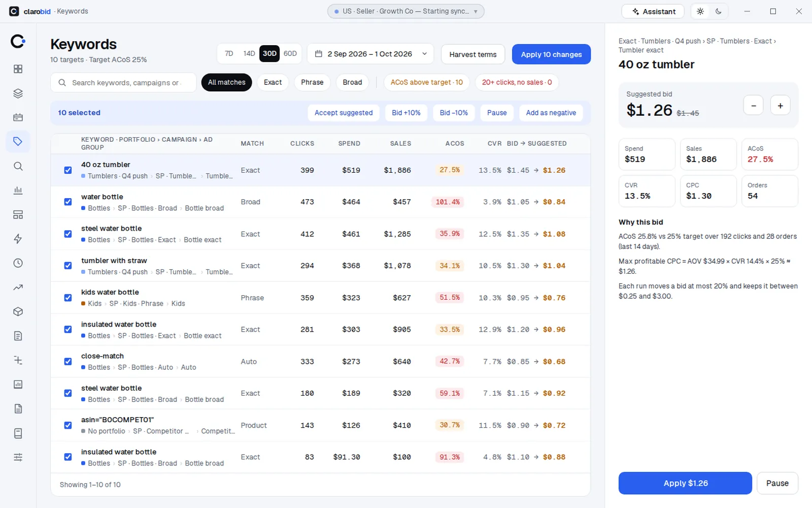Open the box/cube icon in sidebar

18,312
